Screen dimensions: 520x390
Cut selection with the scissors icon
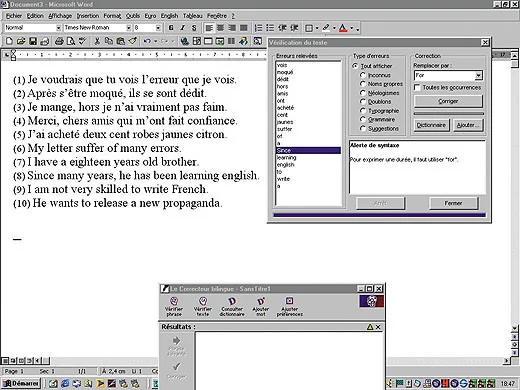click(97, 41)
